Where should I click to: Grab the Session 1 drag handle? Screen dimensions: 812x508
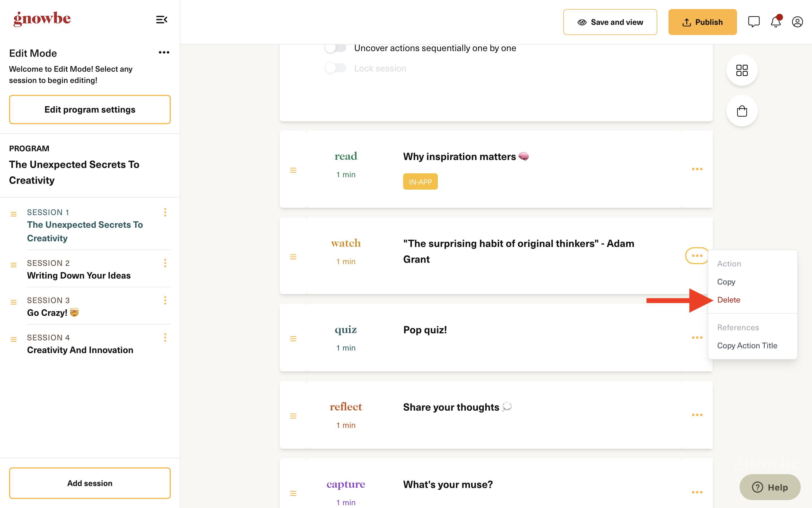pos(14,214)
